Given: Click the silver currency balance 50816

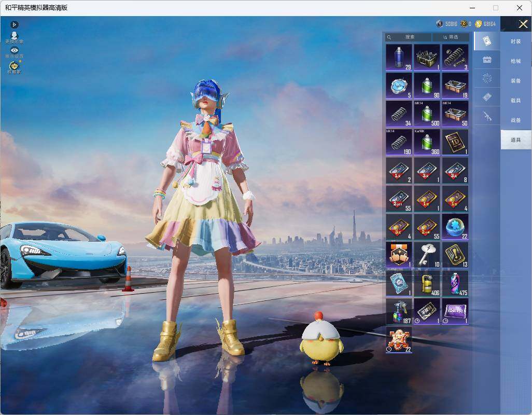Looking at the screenshot, I should pos(447,24).
